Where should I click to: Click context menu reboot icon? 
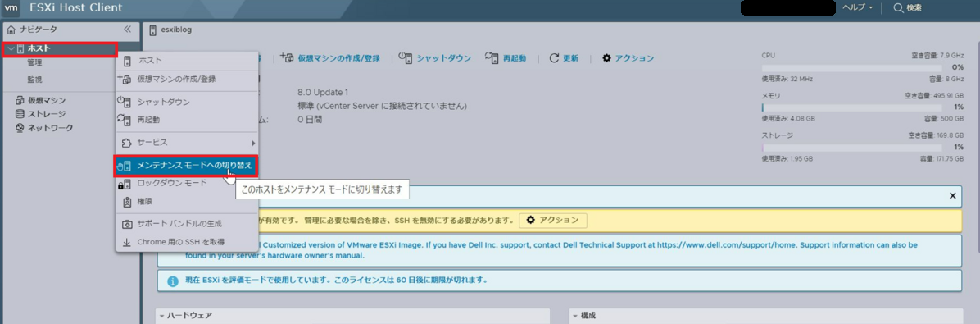click(x=125, y=120)
